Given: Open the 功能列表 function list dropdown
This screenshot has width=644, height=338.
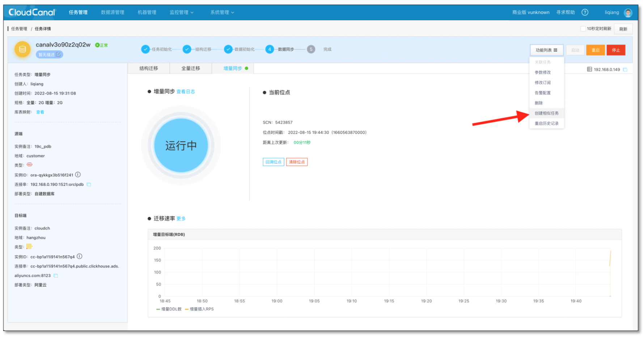Looking at the screenshot, I should pyautogui.click(x=546, y=50).
